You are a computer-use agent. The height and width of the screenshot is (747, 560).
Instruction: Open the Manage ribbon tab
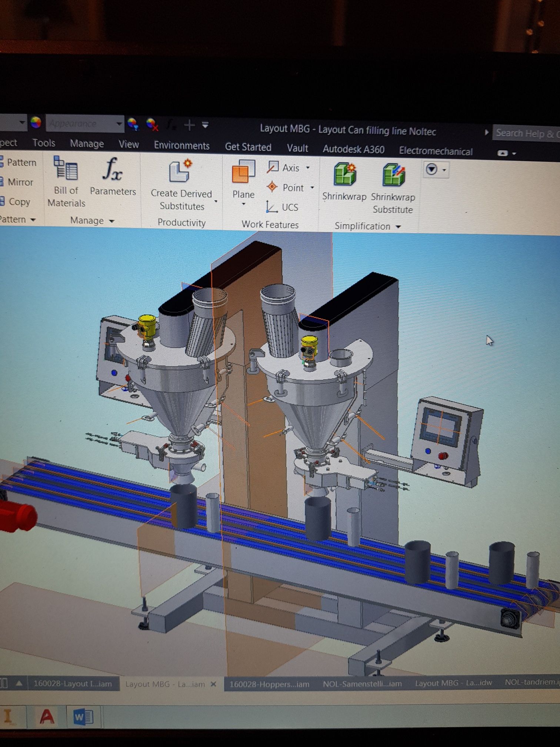(x=87, y=144)
